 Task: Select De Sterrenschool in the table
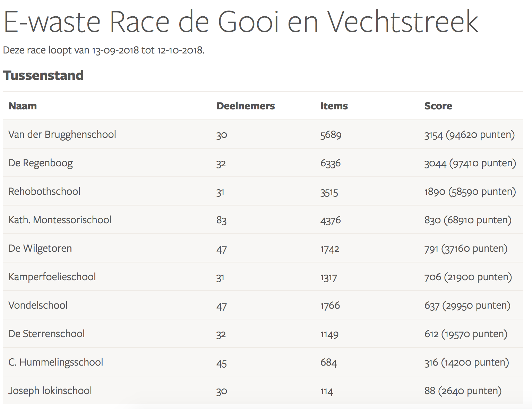[x=46, y=334]
